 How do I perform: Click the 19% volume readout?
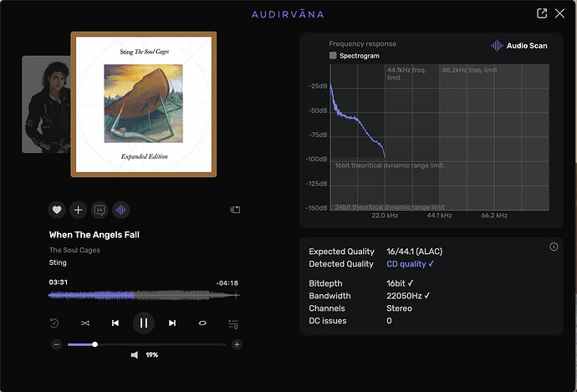pyautogui.click(x=151, y=355)
